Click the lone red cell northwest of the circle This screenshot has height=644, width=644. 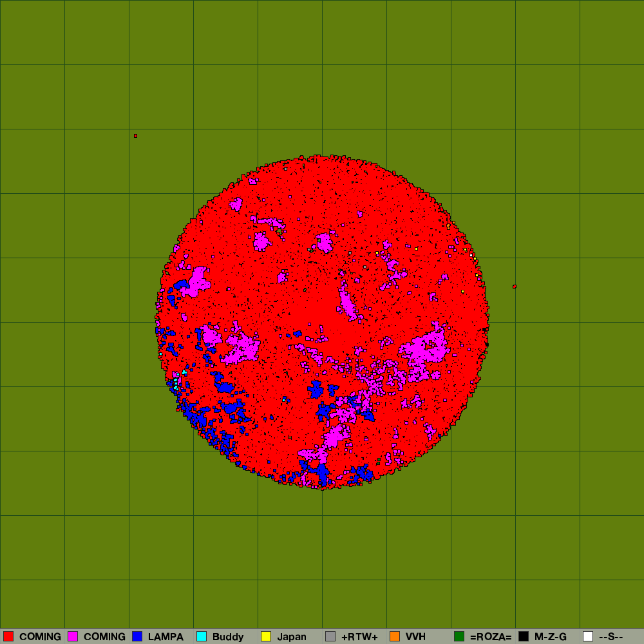pyautogui.click(x=135, y=135)
